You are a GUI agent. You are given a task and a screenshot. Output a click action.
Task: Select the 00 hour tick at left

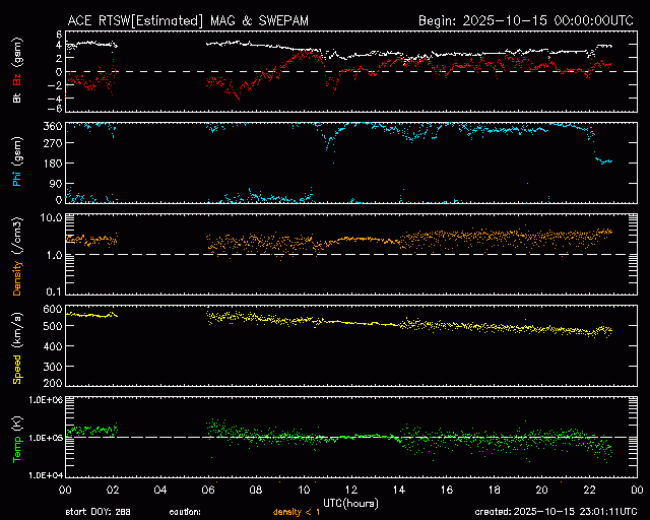point(65,490)
